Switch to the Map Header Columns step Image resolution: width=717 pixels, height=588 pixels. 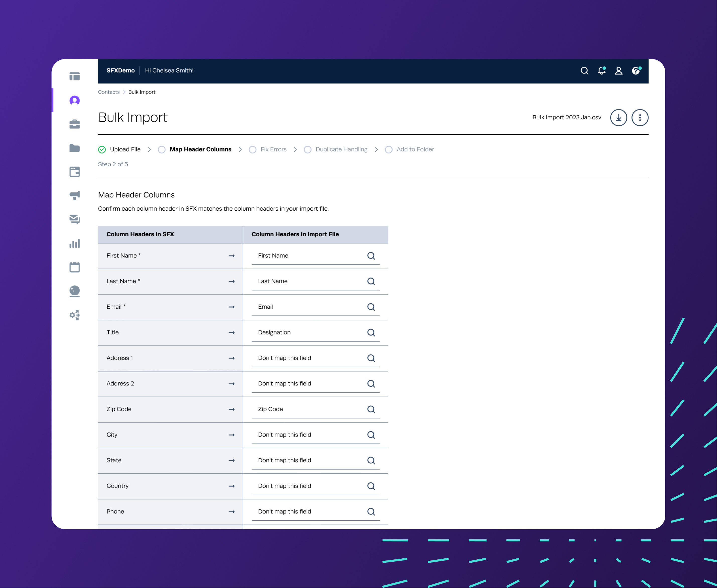tap(200, 149)
